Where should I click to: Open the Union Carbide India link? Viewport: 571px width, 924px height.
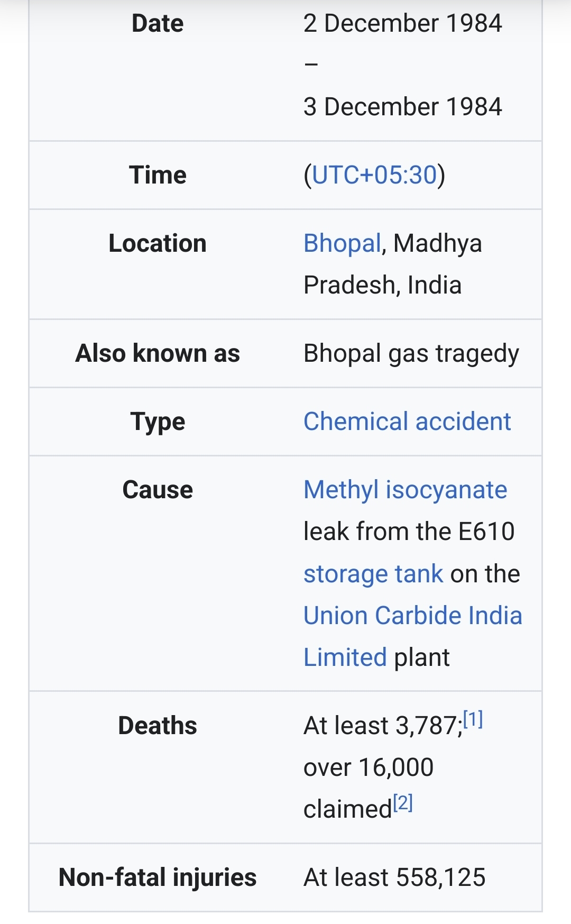click(x=413, y=616)
